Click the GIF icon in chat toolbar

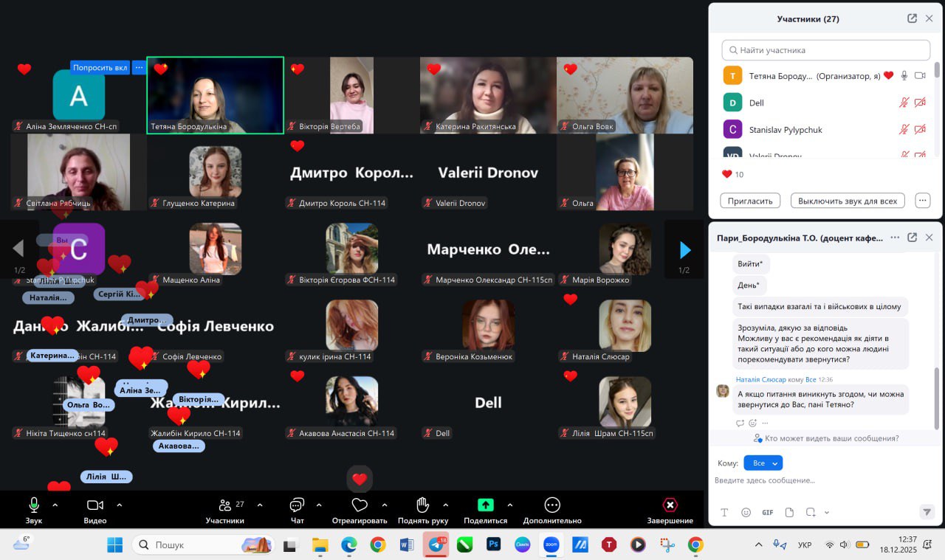pyautogui.click(x=768, y=512)
